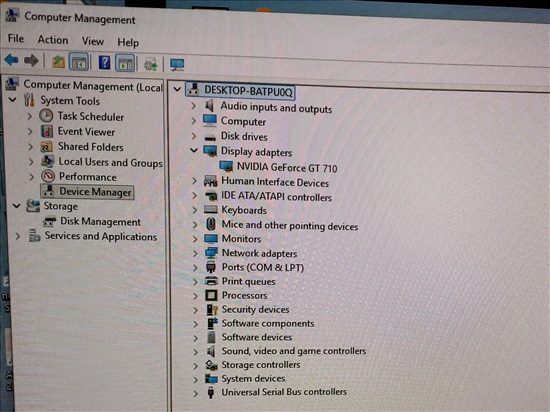Select the Software components category
This screenshot has width=550, height=412.
pos(268,323)
